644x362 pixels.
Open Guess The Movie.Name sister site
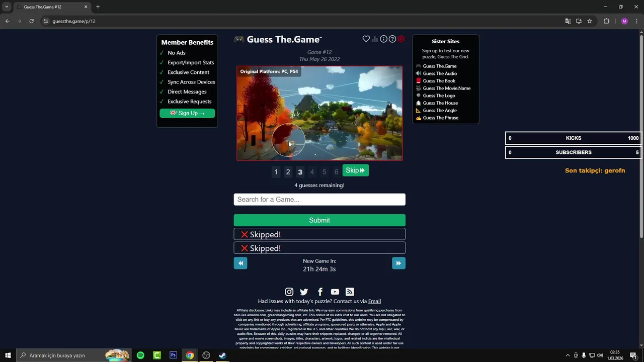tap(446, 88)
